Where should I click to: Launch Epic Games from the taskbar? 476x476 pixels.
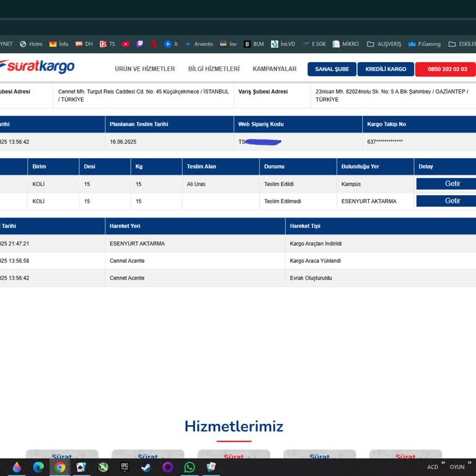click(x=125, y=467)
